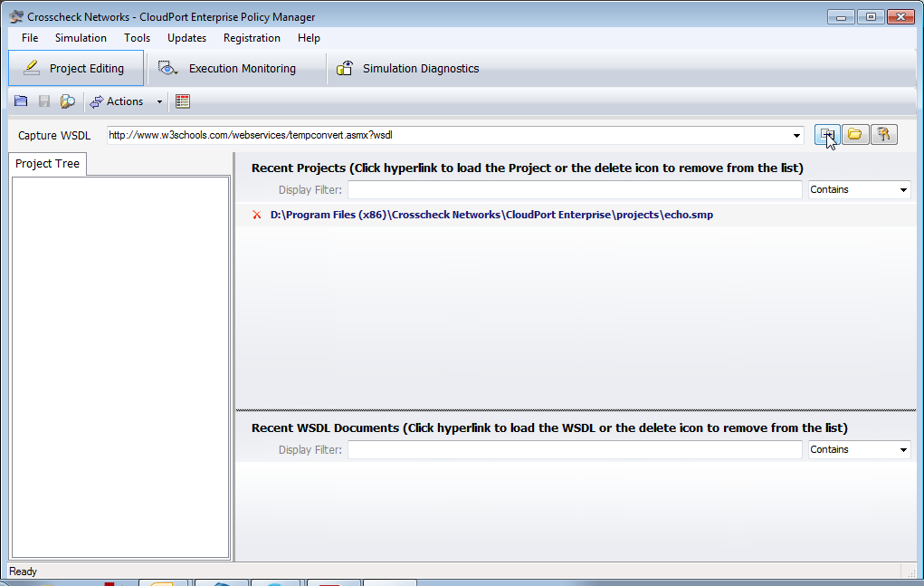924x586 pixels.
Task: Click the Recent WSDL Documents heading text
Action: coord(550,428)
